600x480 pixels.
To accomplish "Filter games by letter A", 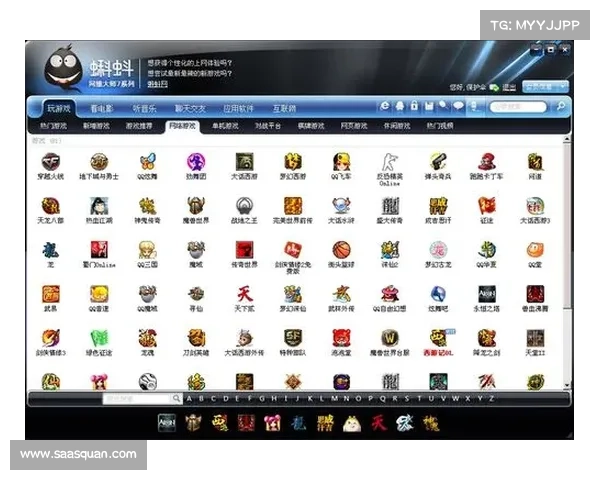I will point(189,398).
